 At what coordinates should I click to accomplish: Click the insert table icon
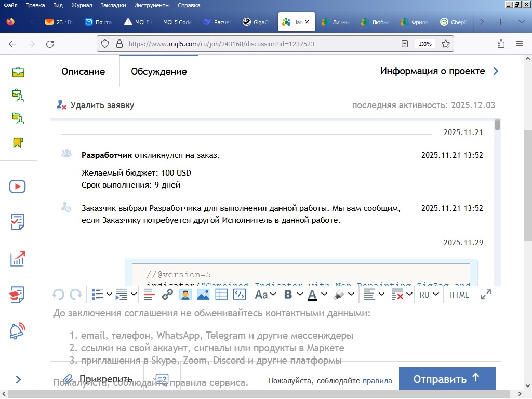[x=221, y=295]
